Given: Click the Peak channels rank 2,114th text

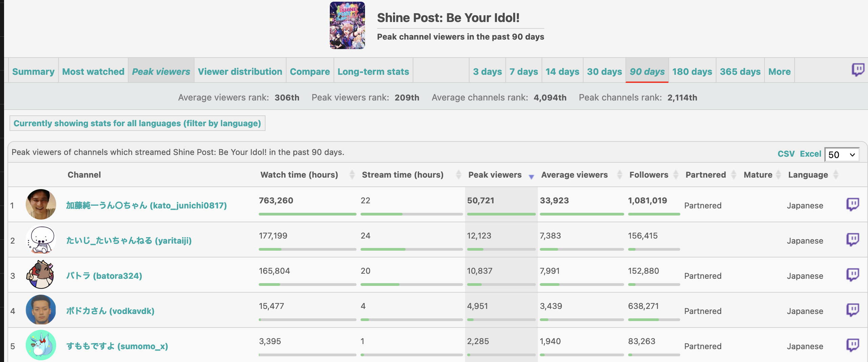Looking at the screenshot, I should coord(638,97).
